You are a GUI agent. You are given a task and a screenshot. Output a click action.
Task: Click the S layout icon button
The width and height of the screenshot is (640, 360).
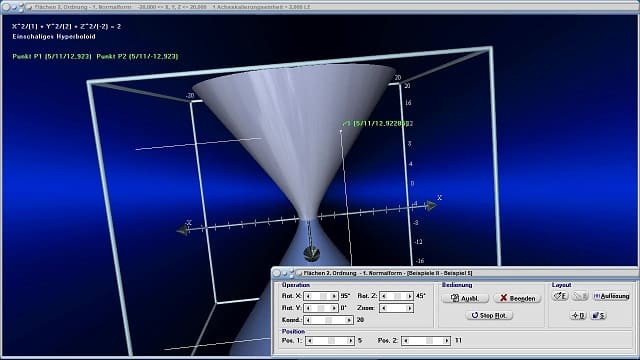(598, 316)
